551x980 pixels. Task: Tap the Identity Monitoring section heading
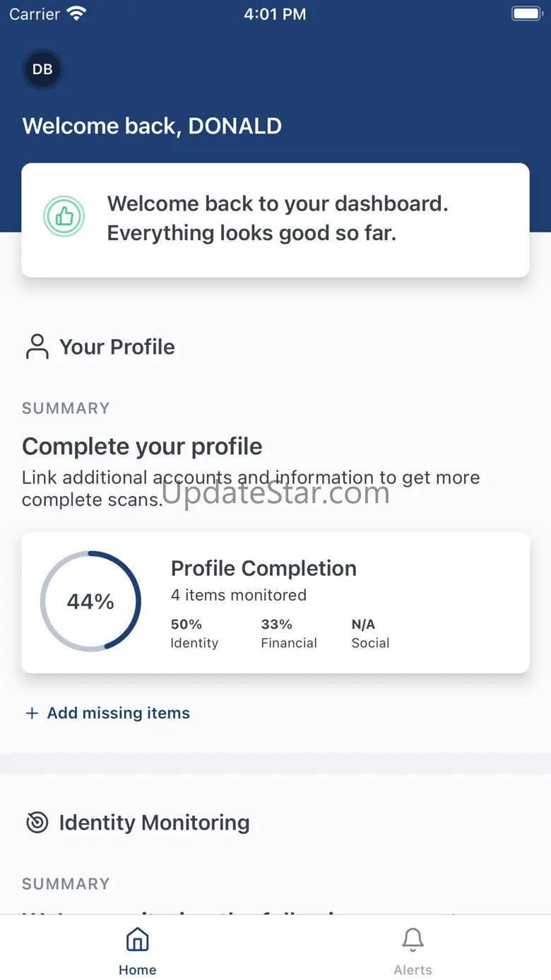tap(154, 822)
